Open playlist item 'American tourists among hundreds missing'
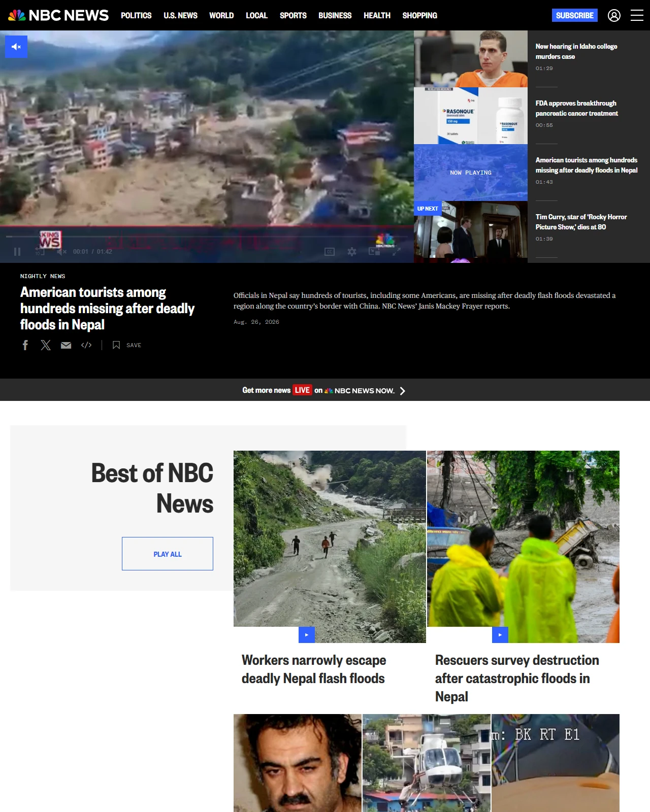 [587, 165]
